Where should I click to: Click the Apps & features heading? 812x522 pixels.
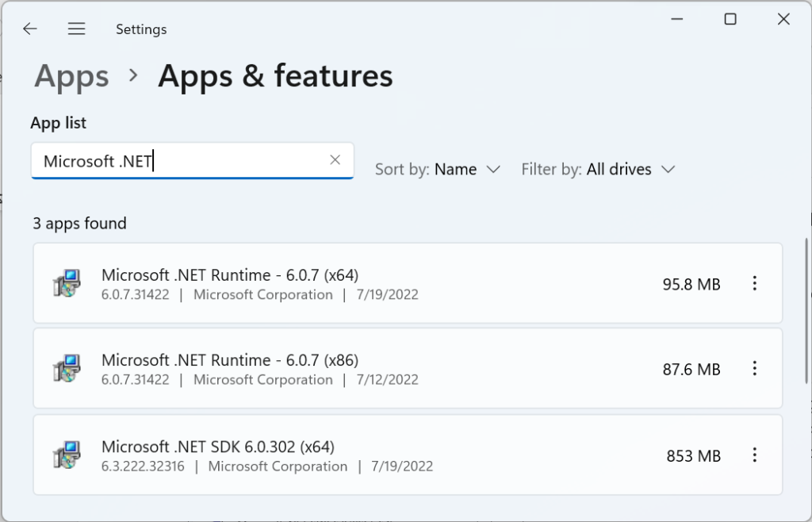pos(275,76)
